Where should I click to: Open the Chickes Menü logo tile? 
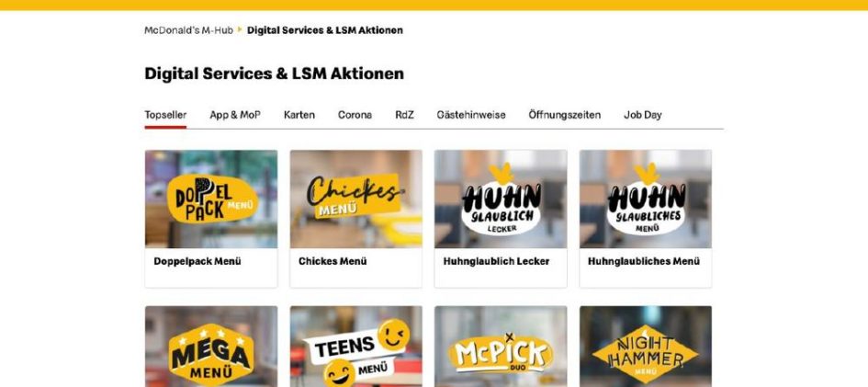coord(356,199)
